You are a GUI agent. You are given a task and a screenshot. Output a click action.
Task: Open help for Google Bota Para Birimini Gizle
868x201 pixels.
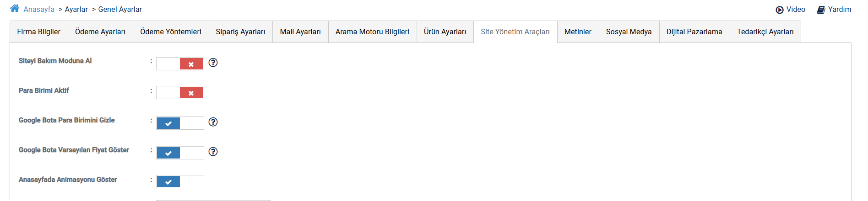coord(213,122)
